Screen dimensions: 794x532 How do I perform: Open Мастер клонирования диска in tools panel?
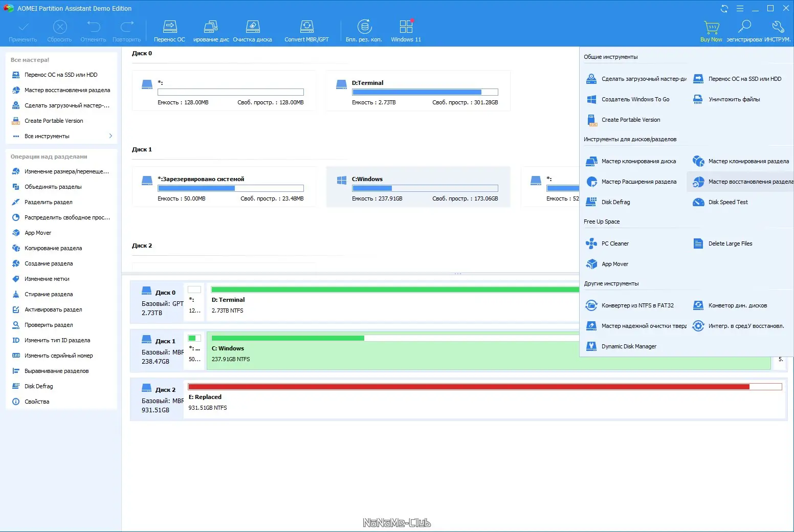(x=631, y=161)
